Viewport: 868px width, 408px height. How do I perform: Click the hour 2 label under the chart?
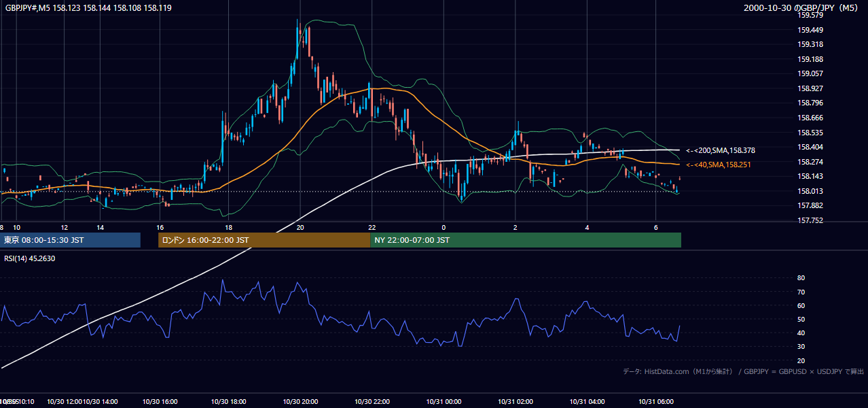tap(516, 227)
